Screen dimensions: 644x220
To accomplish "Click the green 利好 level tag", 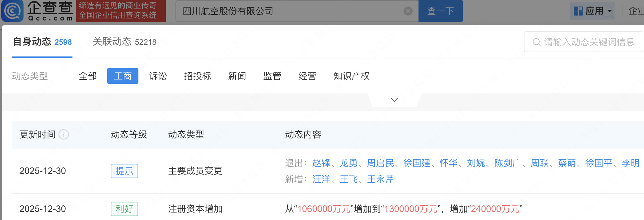I will (124, 209).
